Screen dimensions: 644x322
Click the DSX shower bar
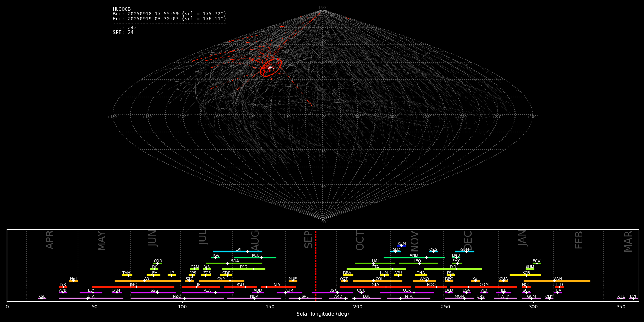click(332, 293)
